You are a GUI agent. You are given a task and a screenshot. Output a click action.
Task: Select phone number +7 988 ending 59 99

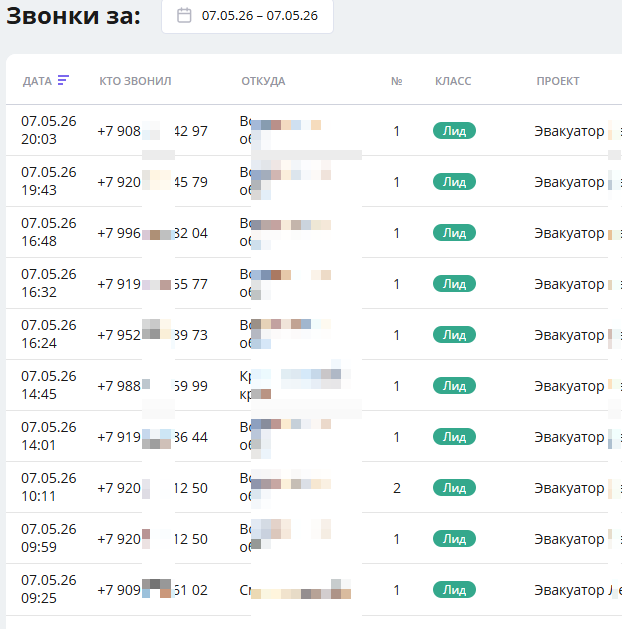152,386
